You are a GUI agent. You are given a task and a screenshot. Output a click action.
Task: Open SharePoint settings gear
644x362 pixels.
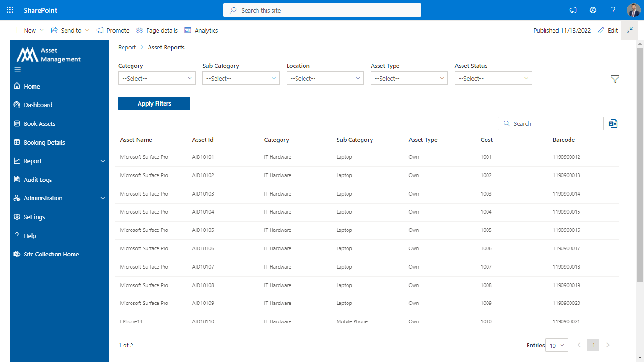593,10
